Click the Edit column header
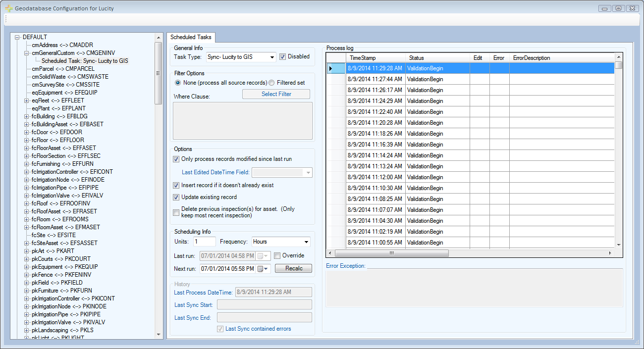This screenshot has height=349, width=644. pos(480,58)
